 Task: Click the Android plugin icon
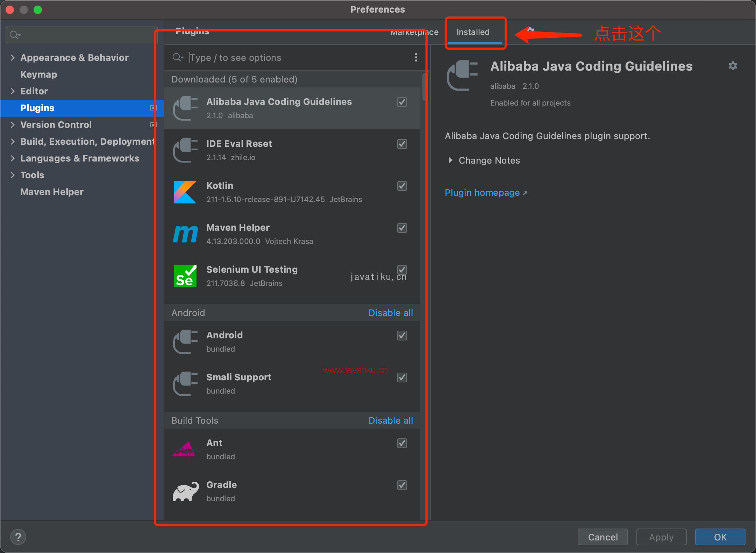[185, 342]
